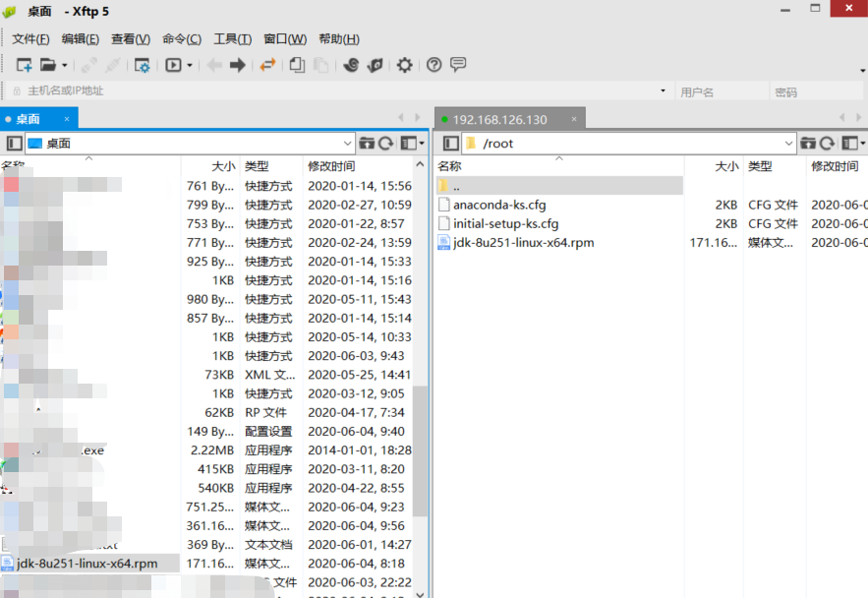Click the orange synchronize arrows icon
This screenshot has width=868, height=598.
click(x=268, y=65)
